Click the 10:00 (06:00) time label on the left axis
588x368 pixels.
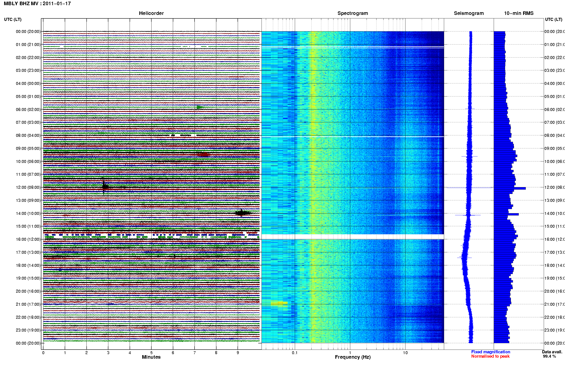pyautogui.click(x=28, y=161)
